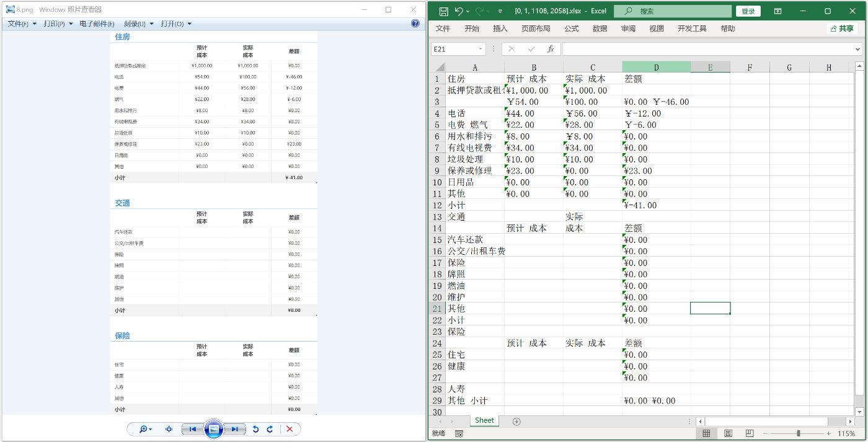Click the insert function fx icon
Screen dimensions: 868x442
(x=551, y=49)
